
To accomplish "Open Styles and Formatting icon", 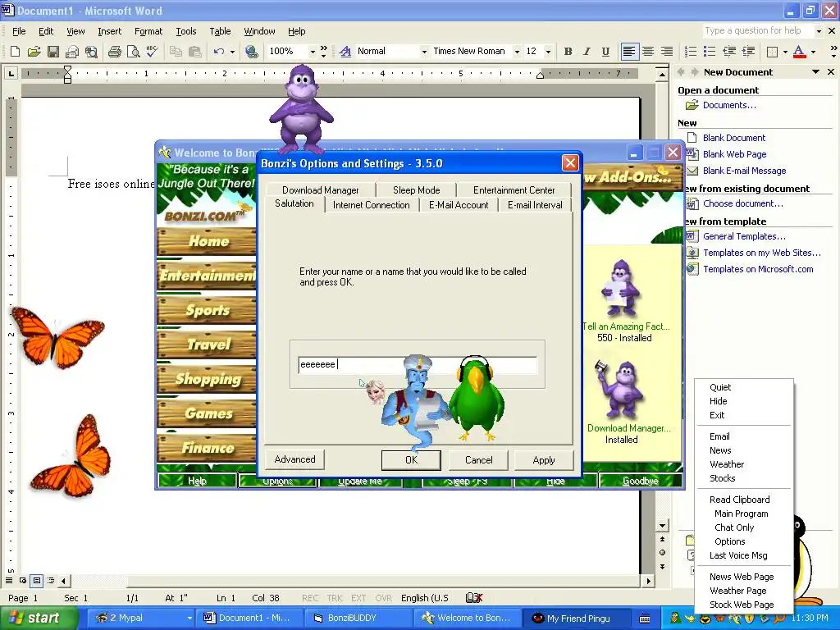I will tap(345, 52).
